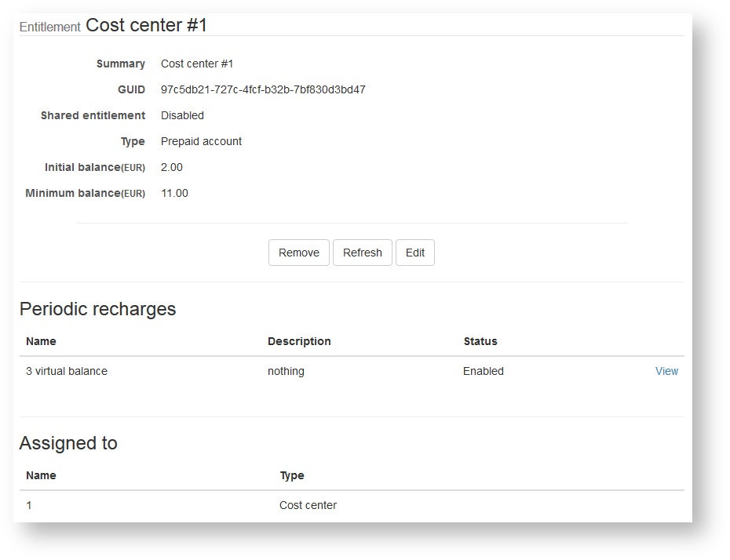Click the nothing description cell
Image resolution: width=730 pixels, height=560 pixels.
(x=286, y=371)
